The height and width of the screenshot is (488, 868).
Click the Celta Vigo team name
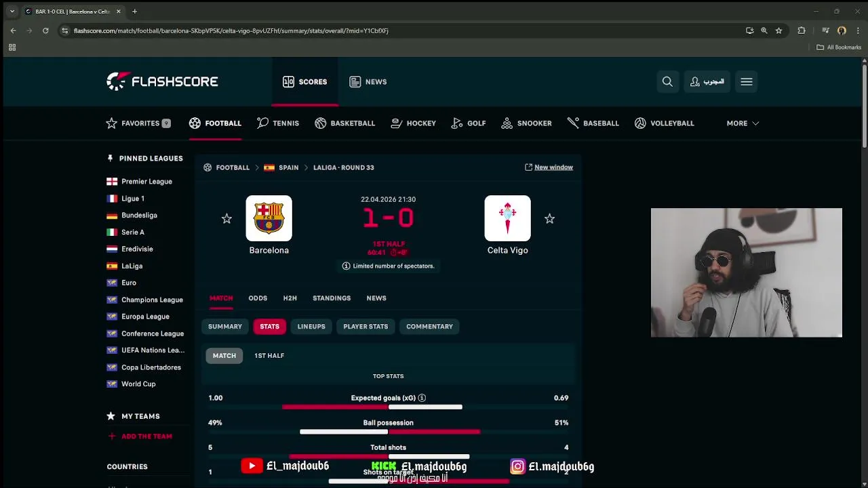(x=507, y=251)
